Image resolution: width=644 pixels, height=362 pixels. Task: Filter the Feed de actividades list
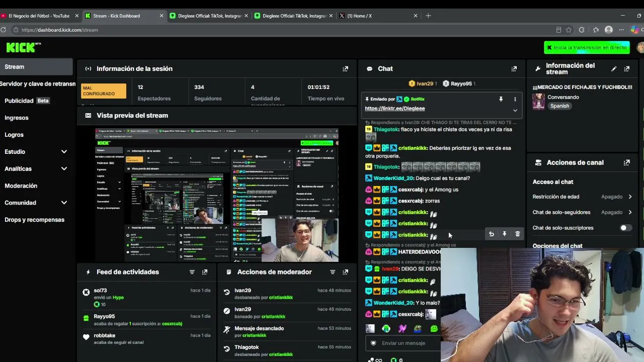[x=192, y=272]
